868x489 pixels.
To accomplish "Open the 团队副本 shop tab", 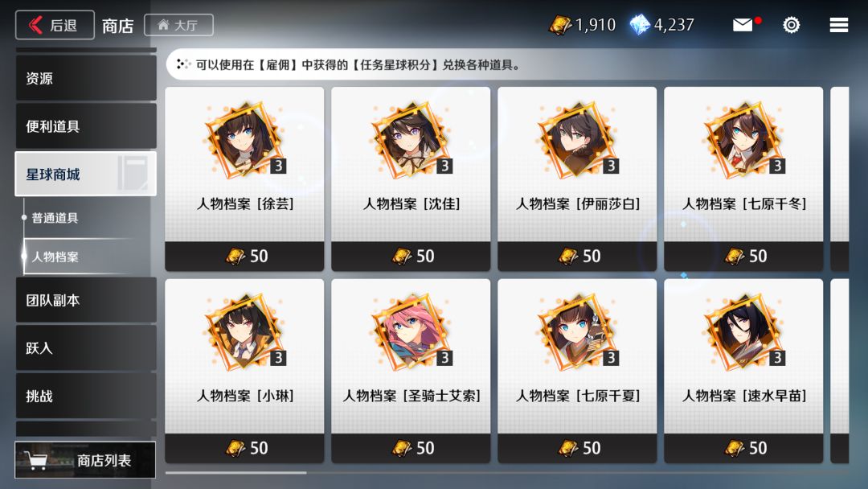I will click(86, 300).
